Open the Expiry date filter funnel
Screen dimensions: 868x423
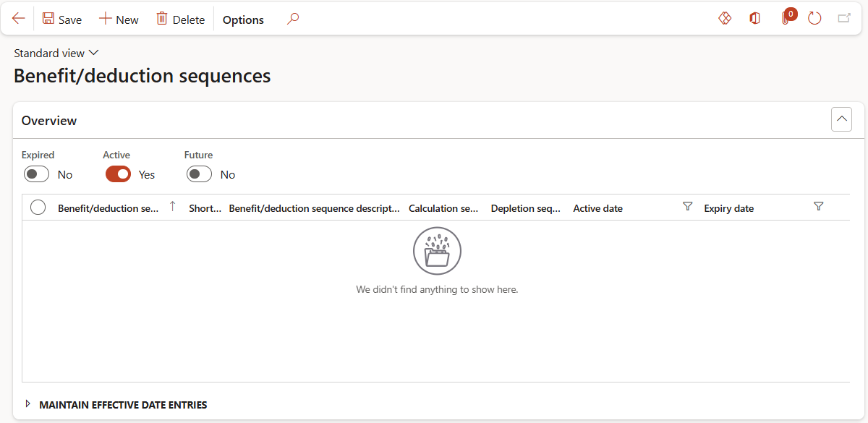[x=819, y=207]
